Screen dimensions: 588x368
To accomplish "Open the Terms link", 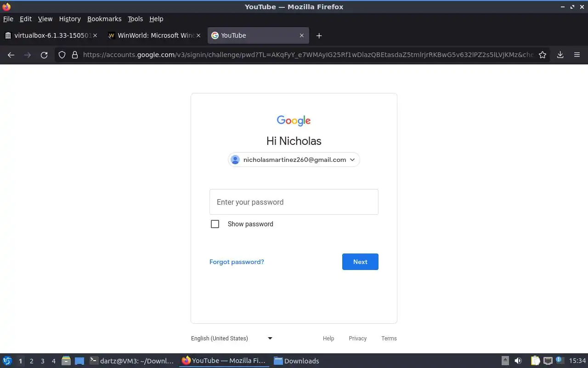I will click(389, 339).
